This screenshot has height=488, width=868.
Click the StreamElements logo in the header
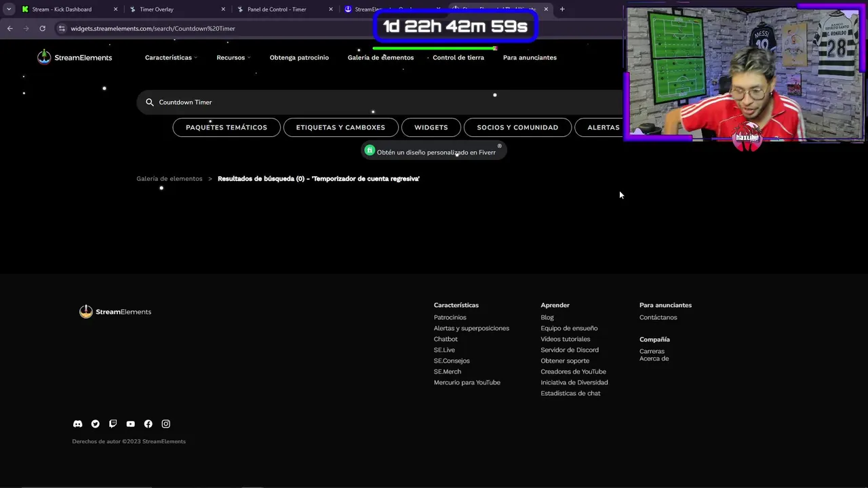(75, 58)
